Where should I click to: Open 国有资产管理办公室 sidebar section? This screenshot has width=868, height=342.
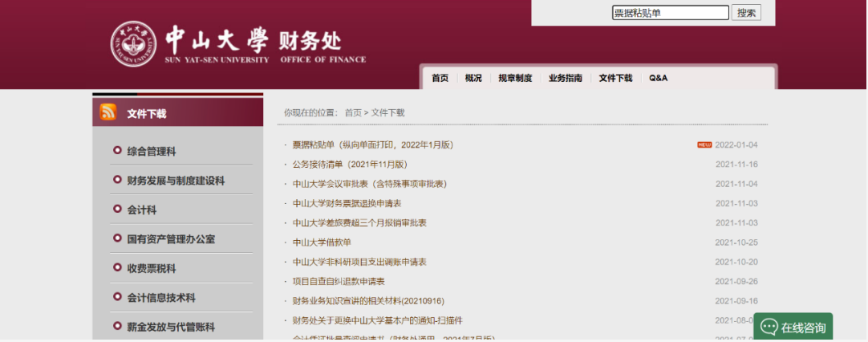(x=171, y=238)
